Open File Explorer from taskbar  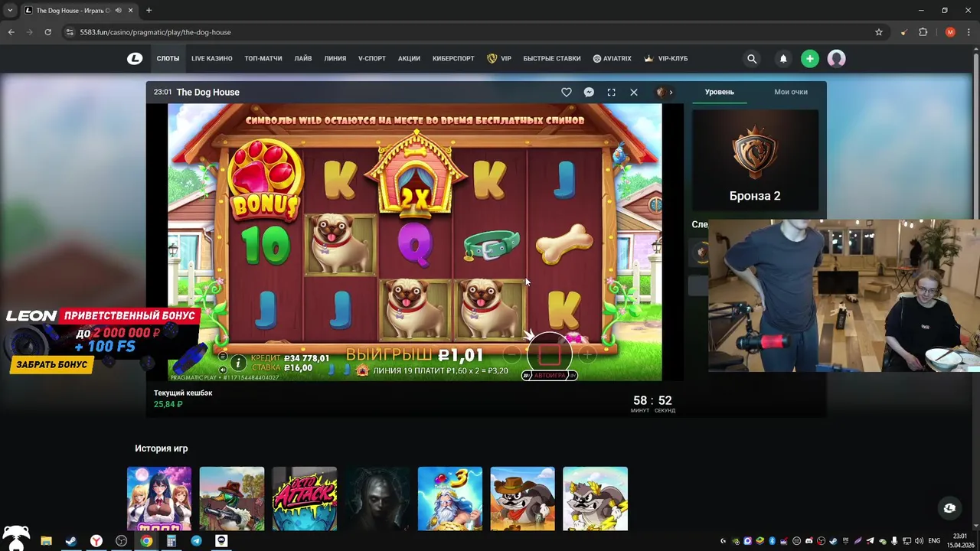tap(46, 541)
